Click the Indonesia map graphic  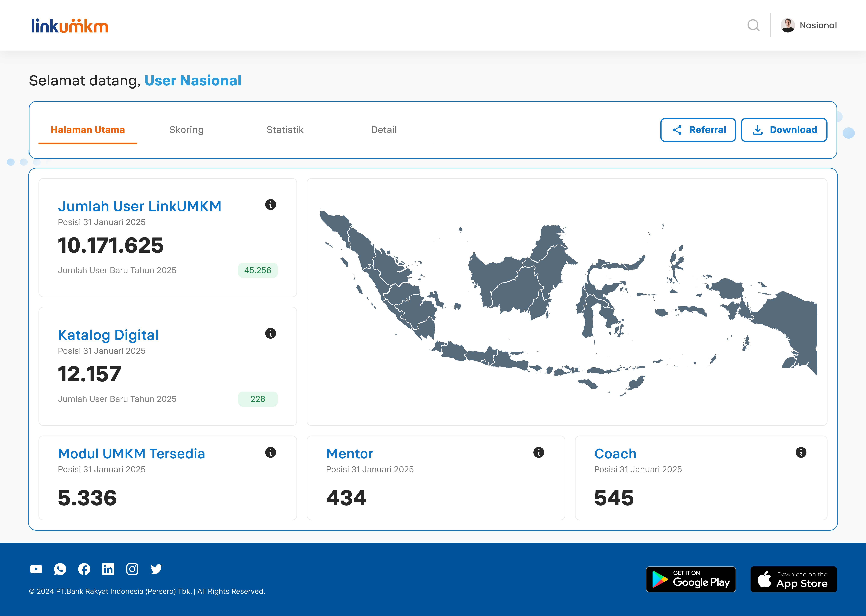(x=568, y=303)
